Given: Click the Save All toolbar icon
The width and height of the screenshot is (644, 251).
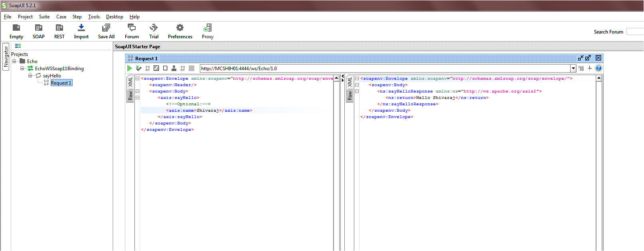Looking at the screenshot, I should pyautogui.click(x=106, y=31).
